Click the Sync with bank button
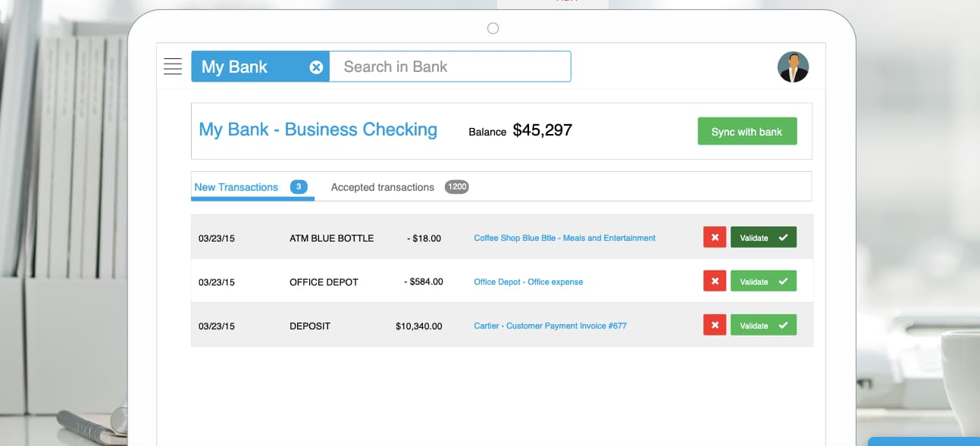980x446 pixels. point(747,132)
